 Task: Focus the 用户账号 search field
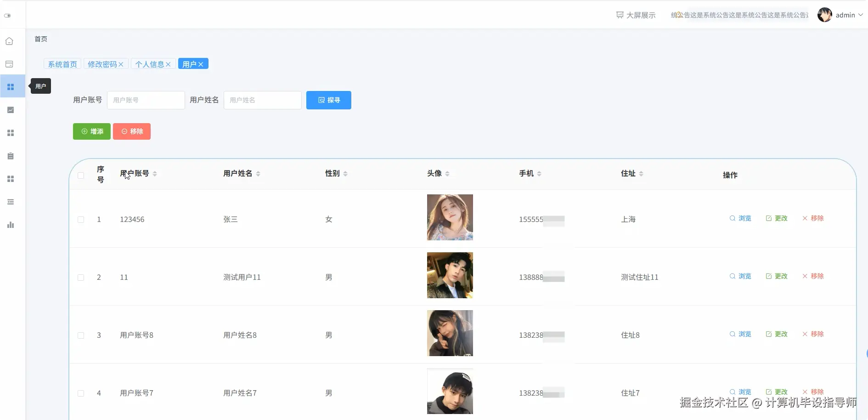point(146,100)
